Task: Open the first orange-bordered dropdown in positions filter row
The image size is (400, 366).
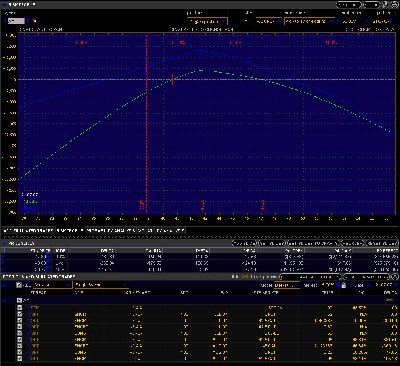Action: [53, 285]
